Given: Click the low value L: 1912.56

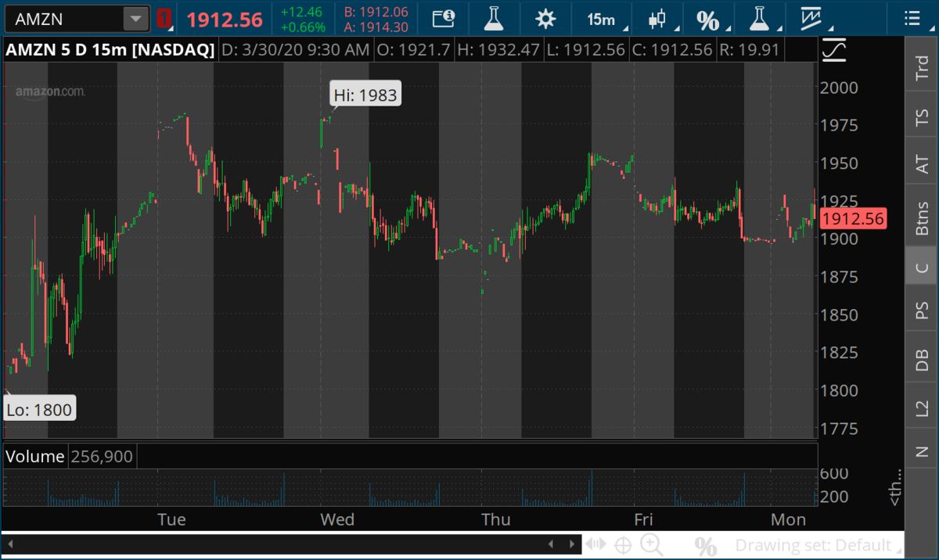Looking at the screenshot, I should click(588, 50).
